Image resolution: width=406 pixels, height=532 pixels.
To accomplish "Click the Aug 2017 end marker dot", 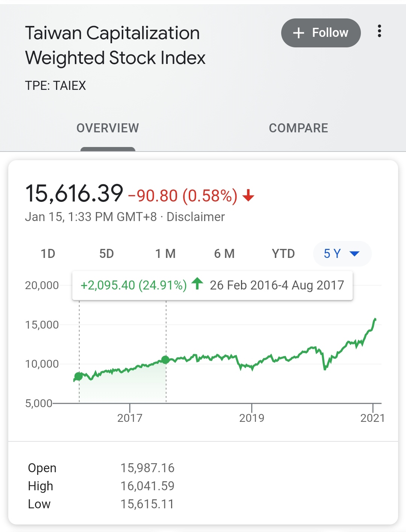I will click(x=165, y=360).
